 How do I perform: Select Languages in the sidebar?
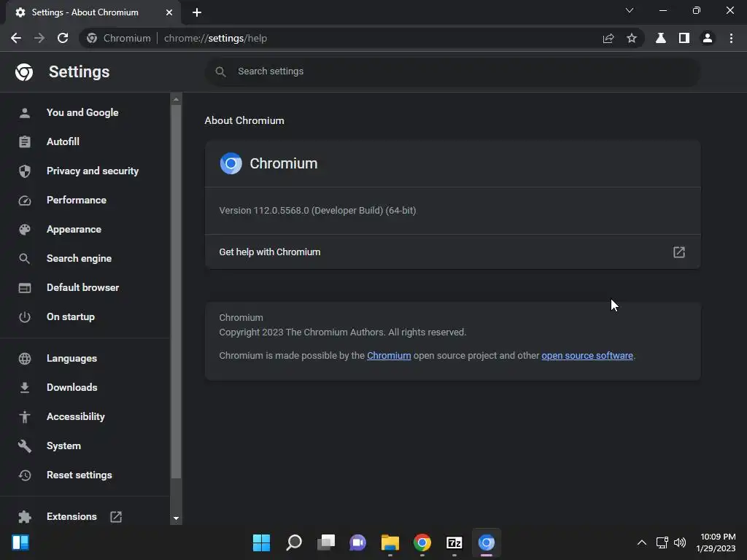pyautogui.click(x=85, y=358)
